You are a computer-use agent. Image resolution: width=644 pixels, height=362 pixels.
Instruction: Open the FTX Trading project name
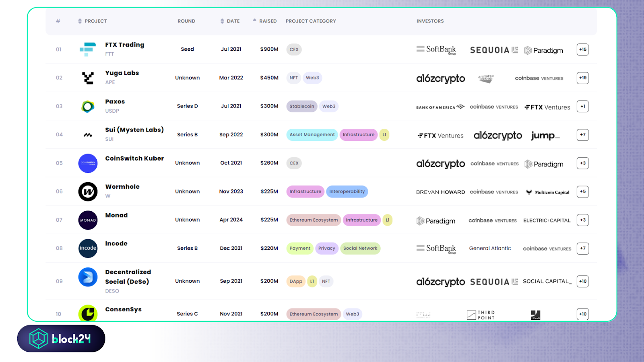pos(125,45)
